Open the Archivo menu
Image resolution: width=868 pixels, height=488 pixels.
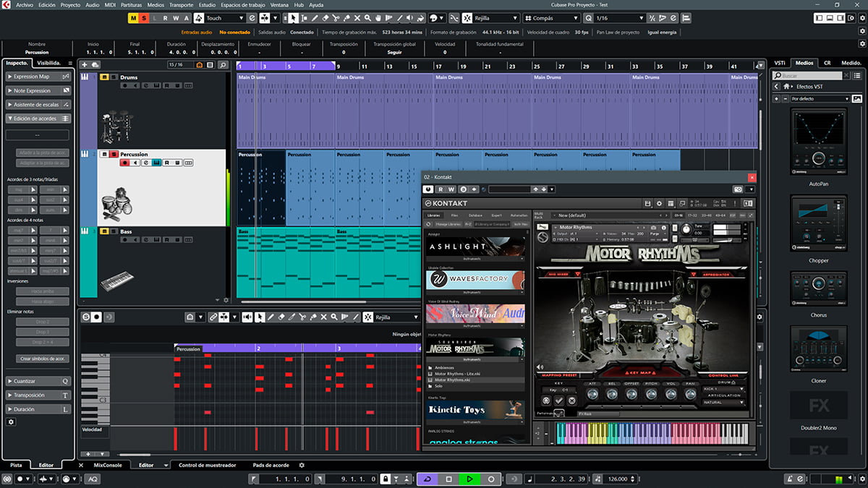25,4
